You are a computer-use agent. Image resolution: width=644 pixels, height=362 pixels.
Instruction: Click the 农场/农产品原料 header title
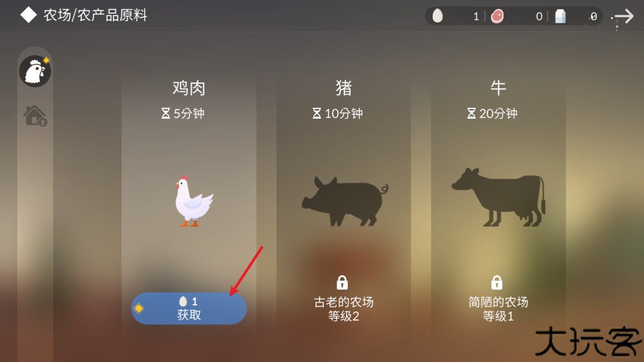(95, 15)
